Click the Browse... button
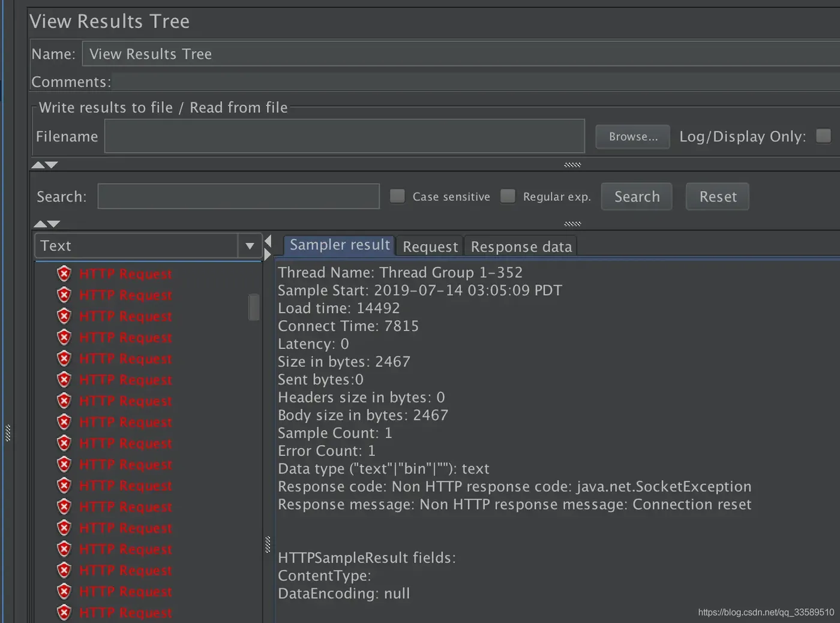 point(633,137)
